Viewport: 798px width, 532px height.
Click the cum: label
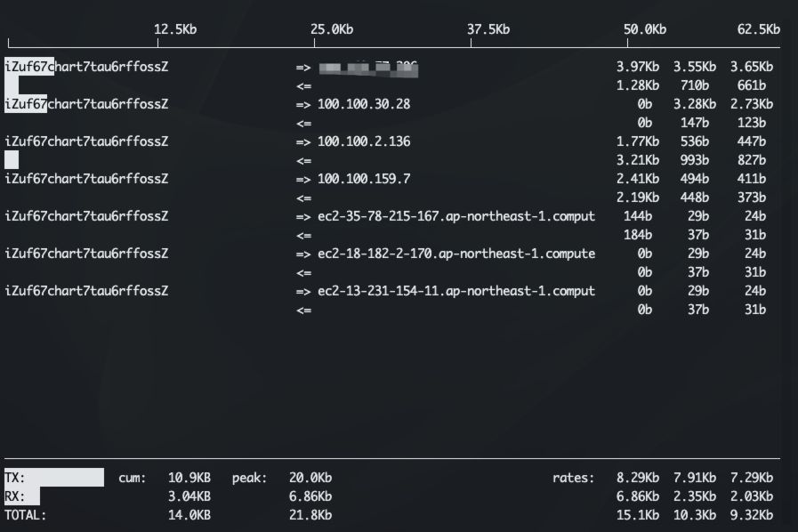pyautogui.click(x=133, y=478)
